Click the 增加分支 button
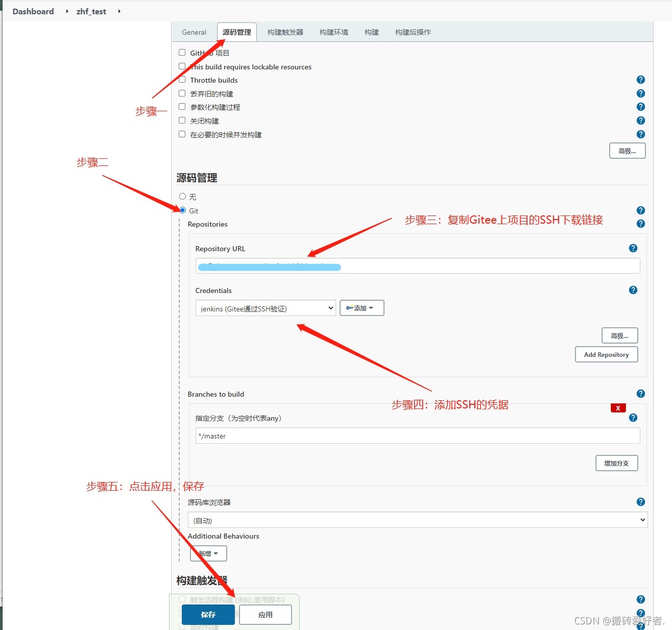The width and height of the screenshot is (672, 630). (x=617, y=463)
